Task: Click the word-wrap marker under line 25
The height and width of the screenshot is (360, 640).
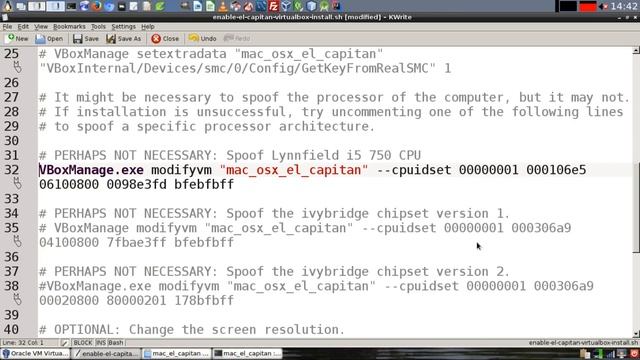Action: pyautogui.click(x=17, y=67)
